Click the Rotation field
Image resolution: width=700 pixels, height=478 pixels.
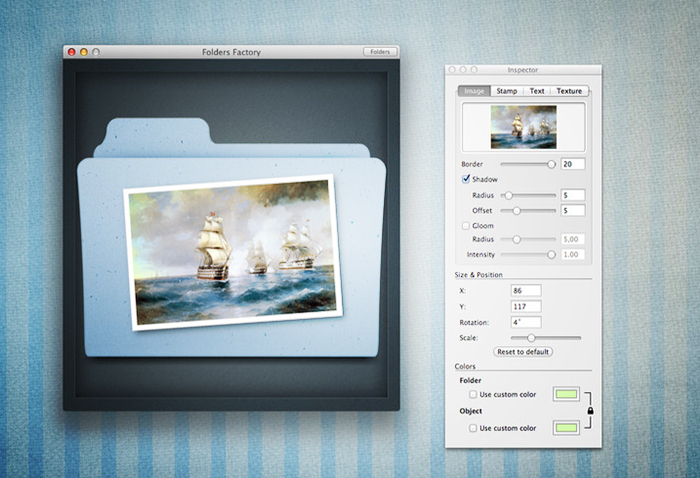tap(526, 322)
